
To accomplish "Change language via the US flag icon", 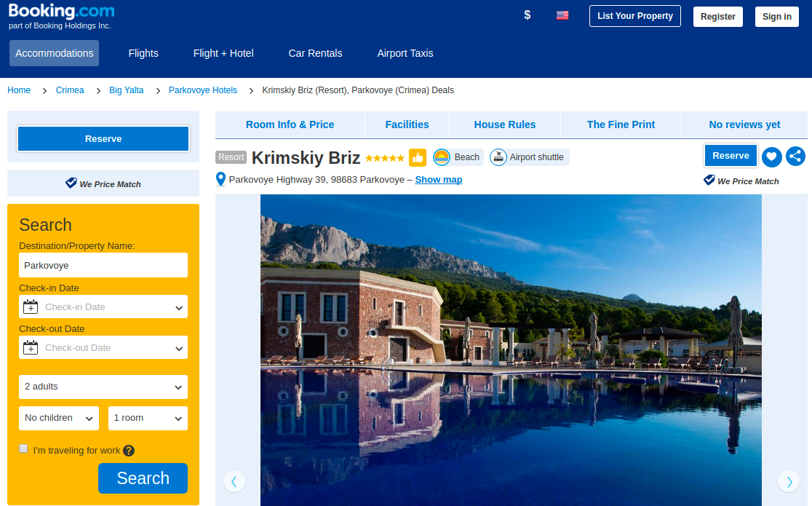I will tap(562, 15).
